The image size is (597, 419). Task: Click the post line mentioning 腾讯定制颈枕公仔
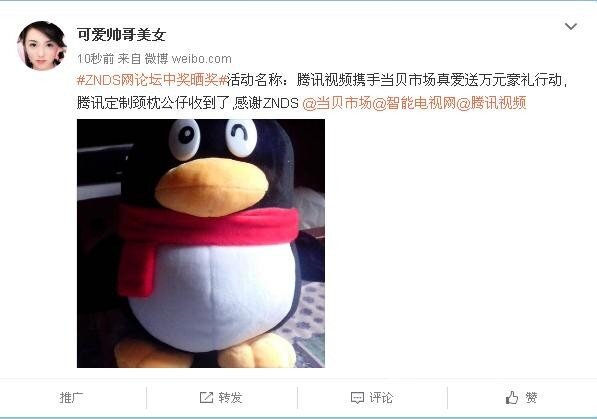tap(188, 103)
